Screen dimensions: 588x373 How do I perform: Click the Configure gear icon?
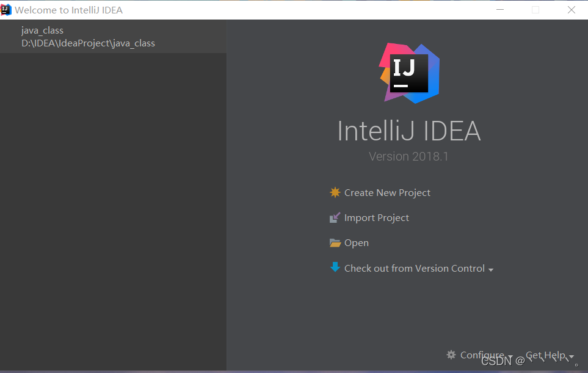[x=451, y=355]
